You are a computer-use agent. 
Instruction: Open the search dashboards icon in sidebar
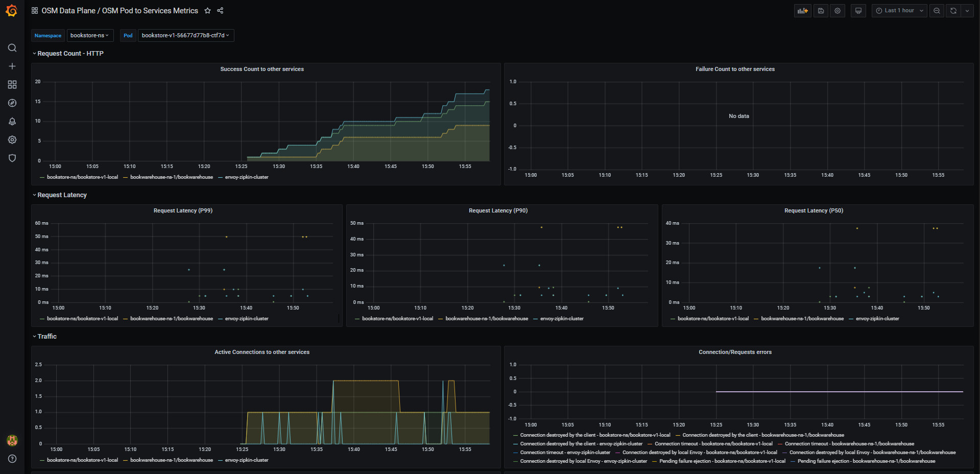point(12,48)
